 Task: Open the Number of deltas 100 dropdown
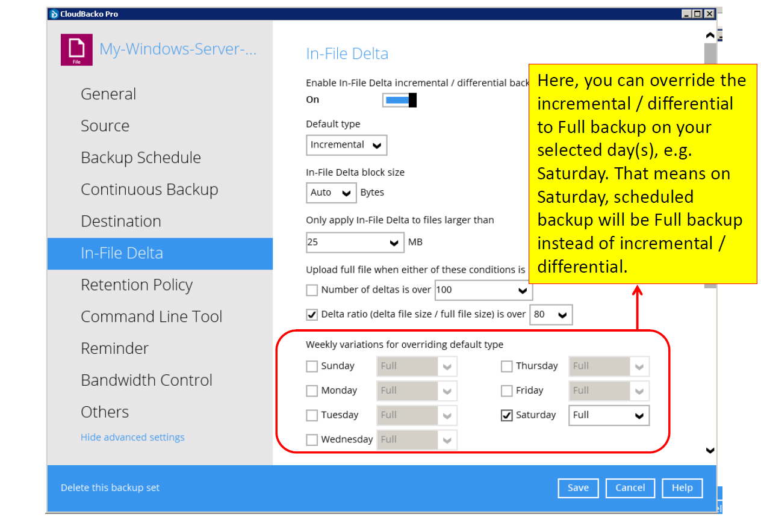(483, 290)
